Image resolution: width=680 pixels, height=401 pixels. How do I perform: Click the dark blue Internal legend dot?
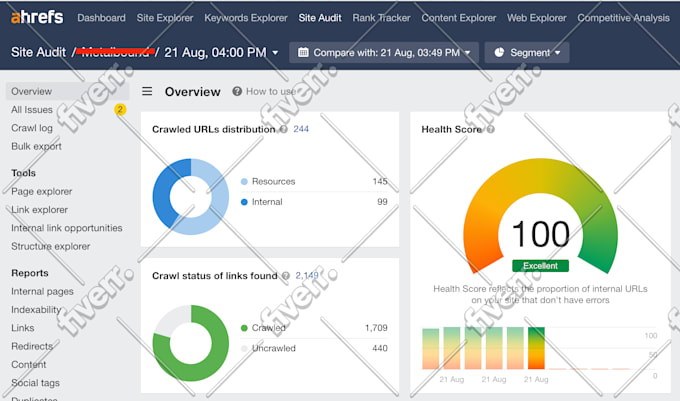coord(244,202)
